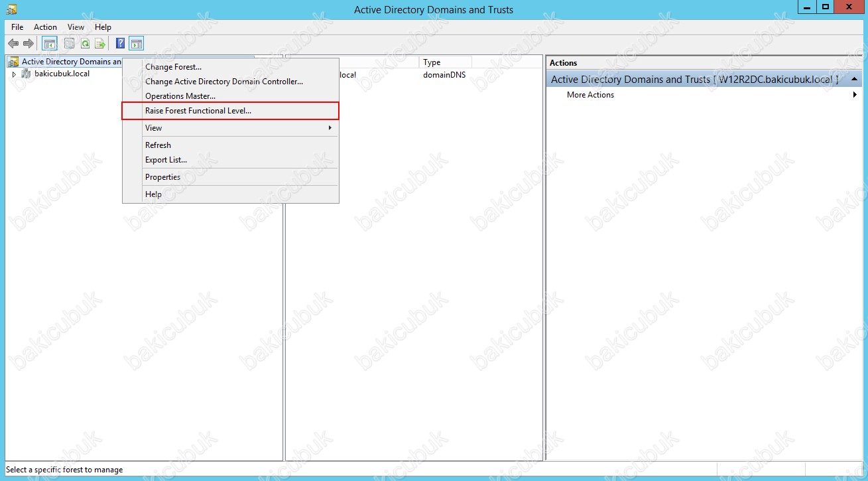Screen dimensions: 868x481
Task: Click the Refresh toolbar icon
Action: pyautogui.click(x=85, y=44)
